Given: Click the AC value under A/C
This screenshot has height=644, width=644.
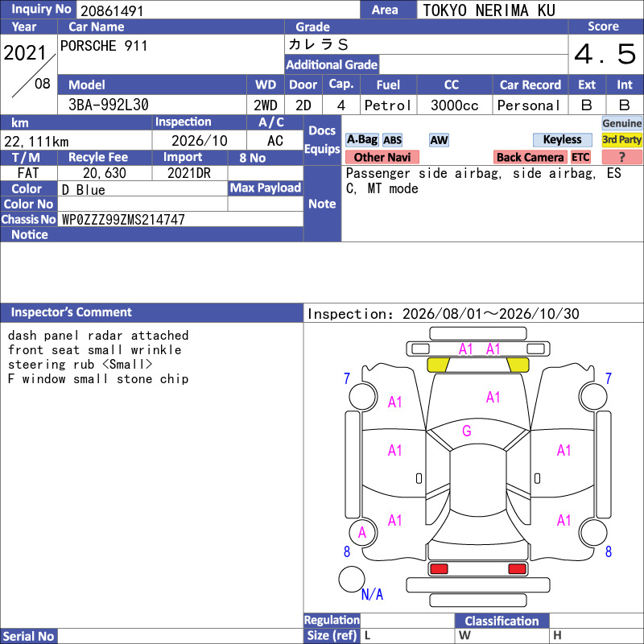Looking at the screenshot, I should coord(275,141).
